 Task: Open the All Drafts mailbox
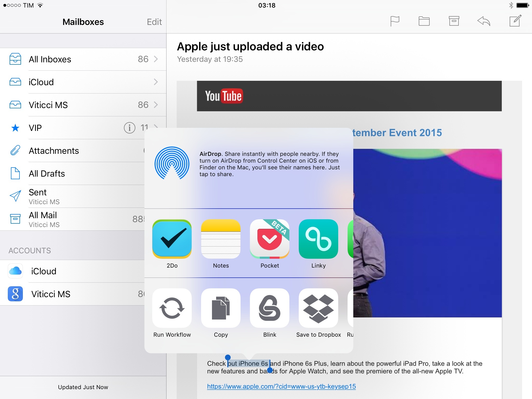click(47, 174)
